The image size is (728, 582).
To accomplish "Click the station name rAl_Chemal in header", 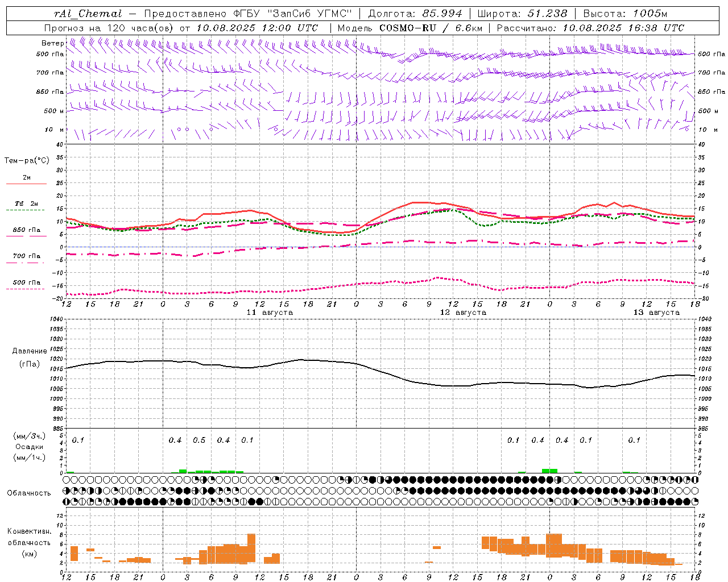I will (x=88, y=14).
